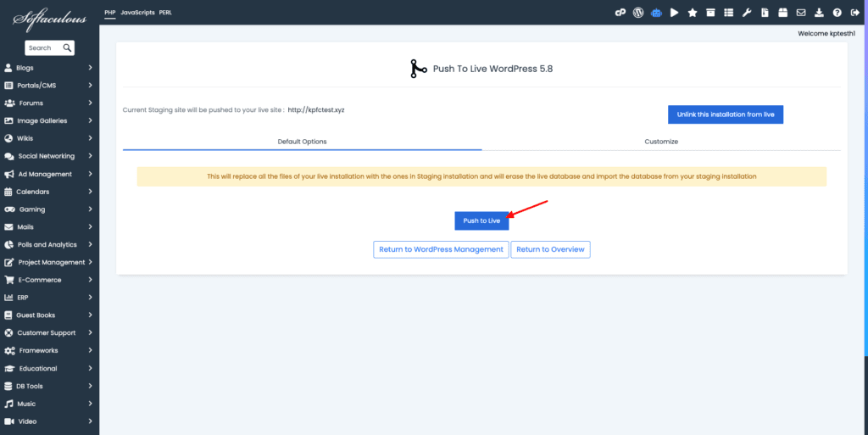Click the WordPress manager icon
Screen dimensions: 868x435
(638, 13)
